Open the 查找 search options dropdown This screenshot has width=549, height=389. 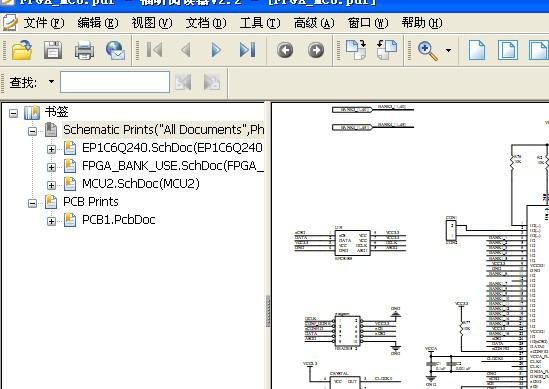(x=51, y=82)
